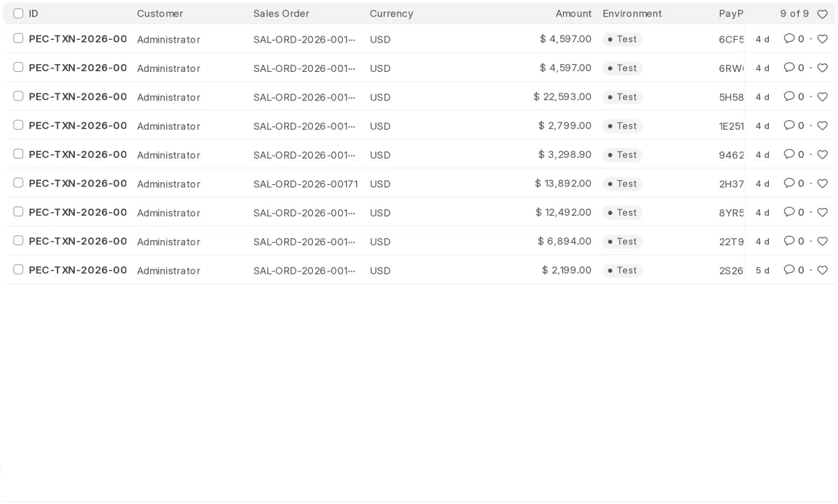Viewport: 838px width, 504px height.
Task: Click the Test status pill on $ 2,199.00 row
Action: click(622, 270)
